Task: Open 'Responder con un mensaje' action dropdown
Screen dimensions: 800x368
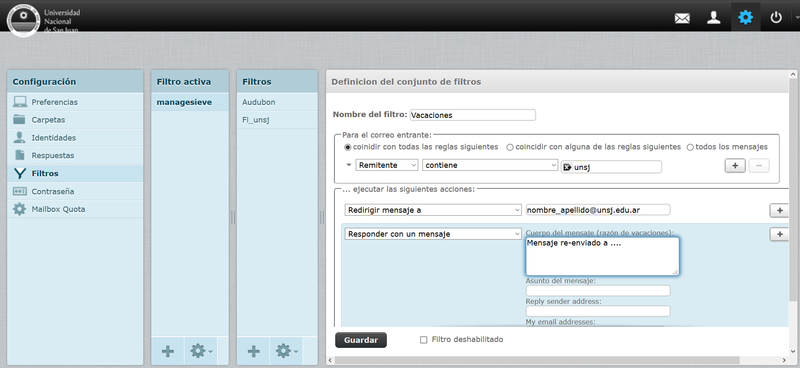Action: point(433,234)
